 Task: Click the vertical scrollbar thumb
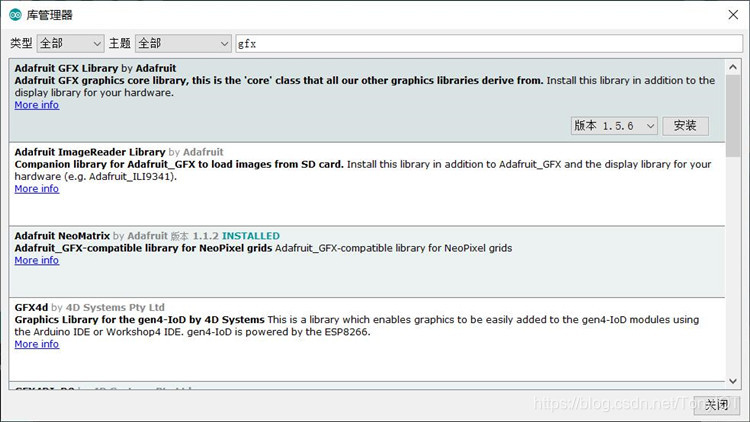tap(733, 116)
